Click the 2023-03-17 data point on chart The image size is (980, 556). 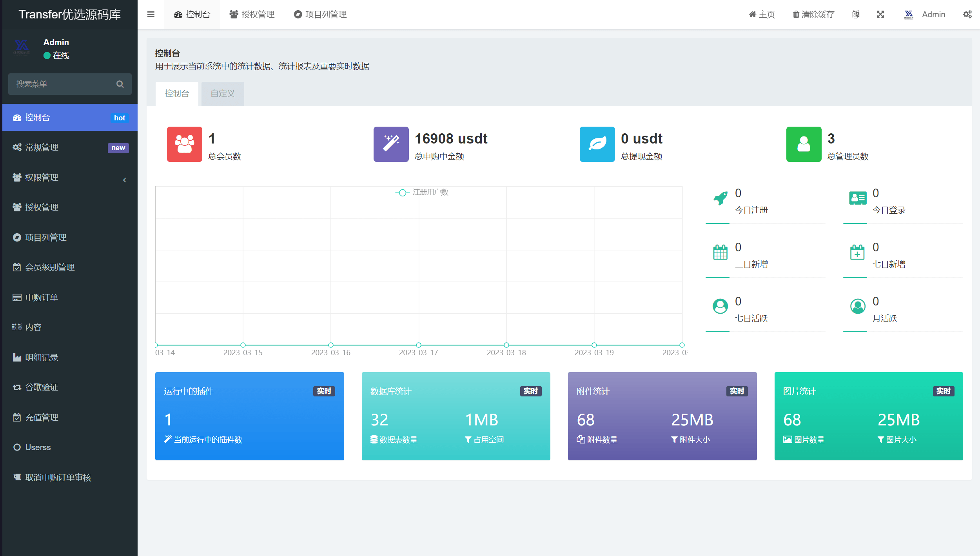pos(418,345)
